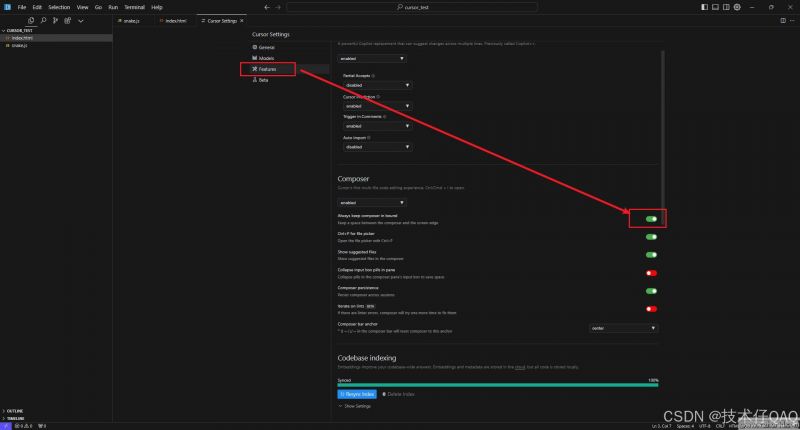Toggle Ctrl+P for file picker

(x=652, y=237)
